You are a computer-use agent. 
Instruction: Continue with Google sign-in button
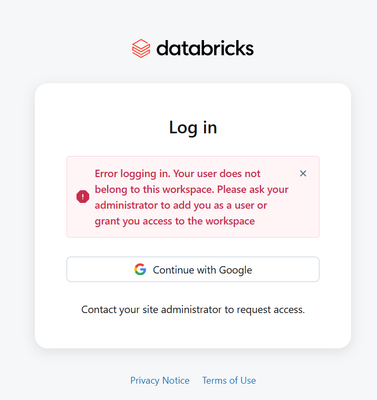[193, 269]
